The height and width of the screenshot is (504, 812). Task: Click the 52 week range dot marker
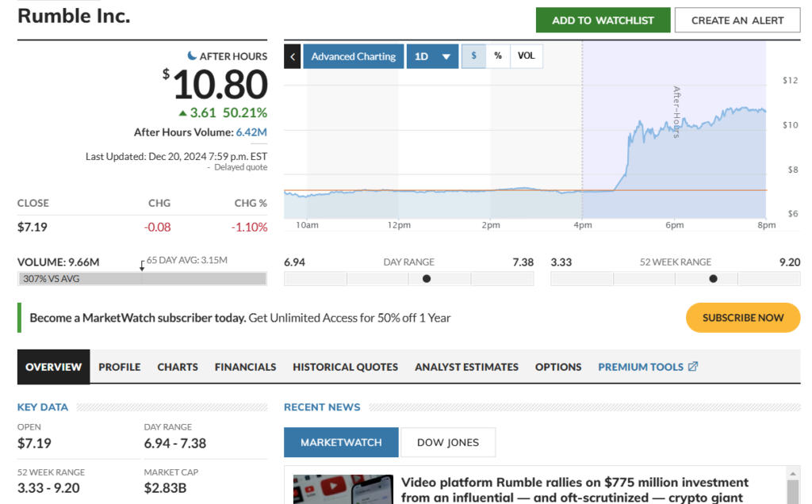[x=713, y=279]
